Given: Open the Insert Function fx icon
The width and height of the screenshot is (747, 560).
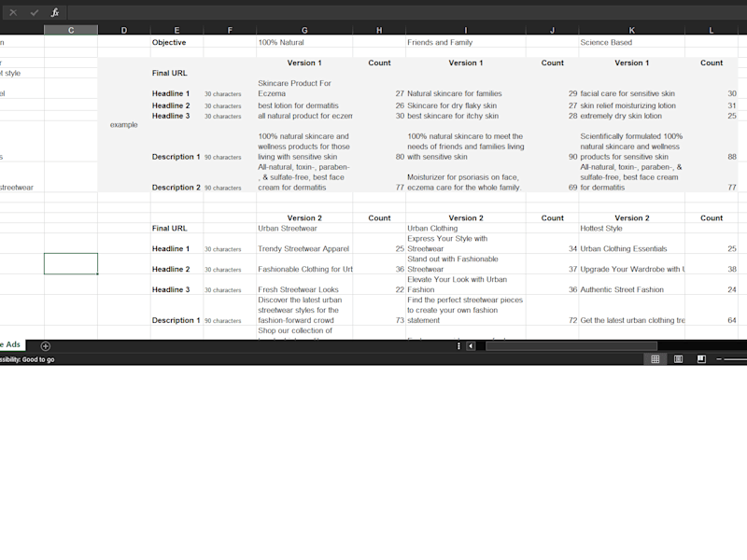Looking at the screenshot, I should pyautogui.click(x=55, y=13).
